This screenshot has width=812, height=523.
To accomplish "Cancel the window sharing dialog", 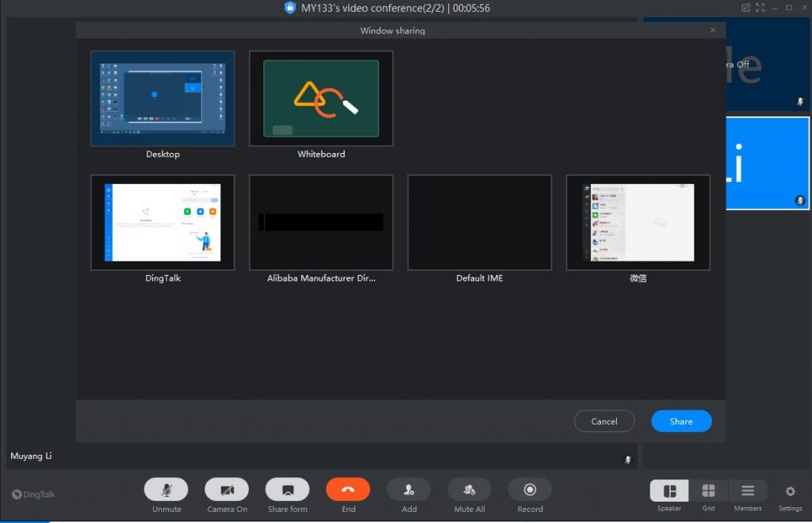I will (604, 422).
